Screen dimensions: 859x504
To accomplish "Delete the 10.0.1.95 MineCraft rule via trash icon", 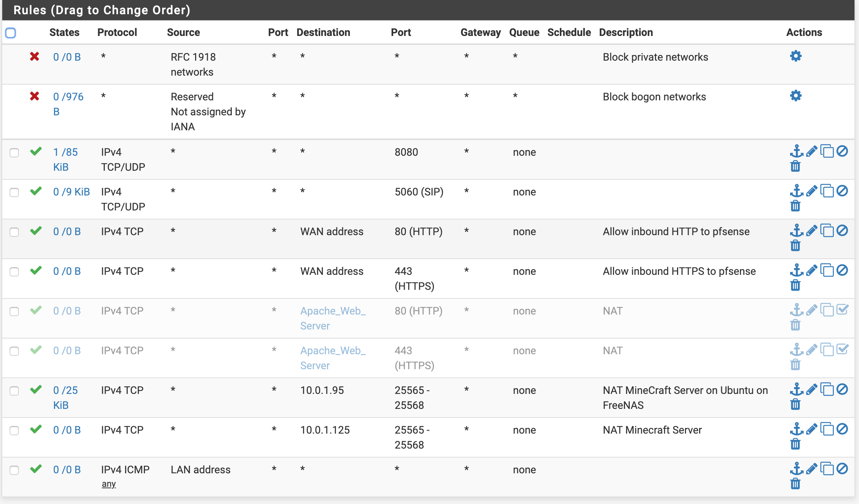I will tap(795, 404).
